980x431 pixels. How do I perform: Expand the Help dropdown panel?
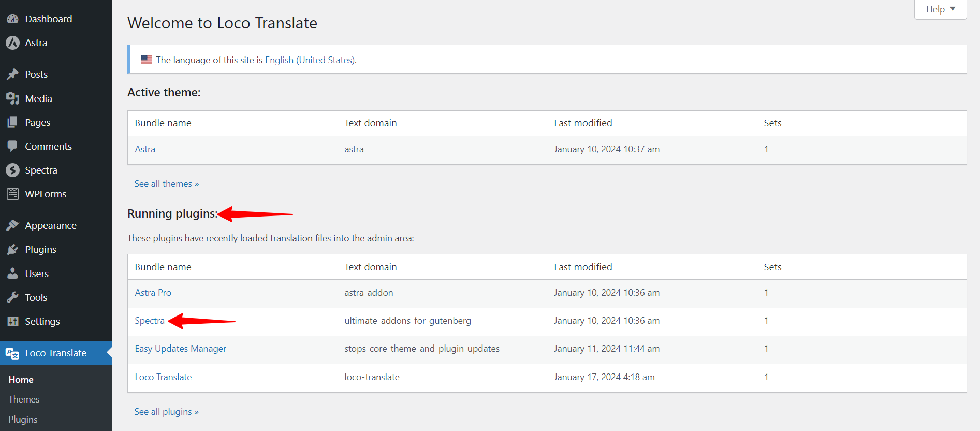940,9
